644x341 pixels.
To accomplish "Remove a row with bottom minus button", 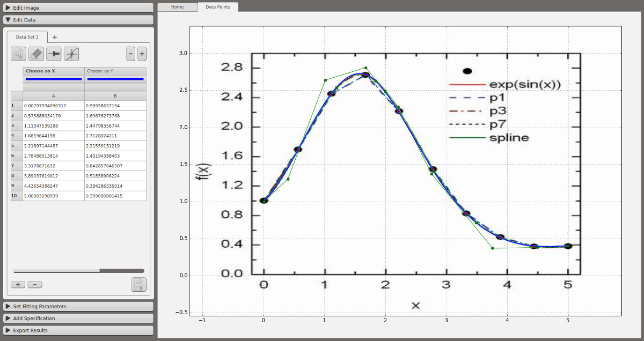I will pyautogui.click(x=35, y=285).
